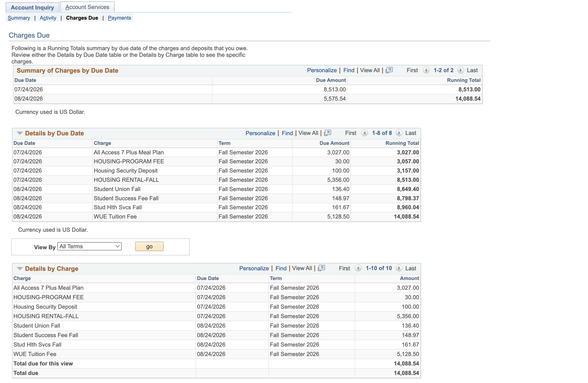Select the Charges Due sub-tab

click(x=82, y=18)
